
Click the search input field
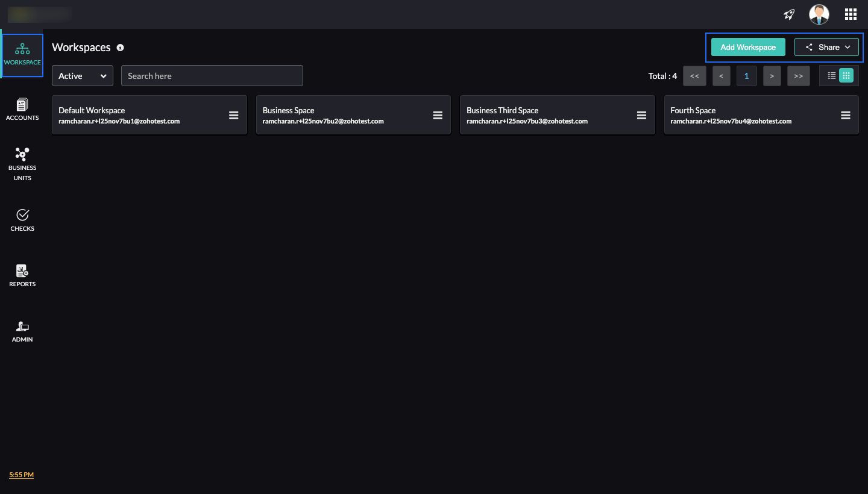[212, 75]
